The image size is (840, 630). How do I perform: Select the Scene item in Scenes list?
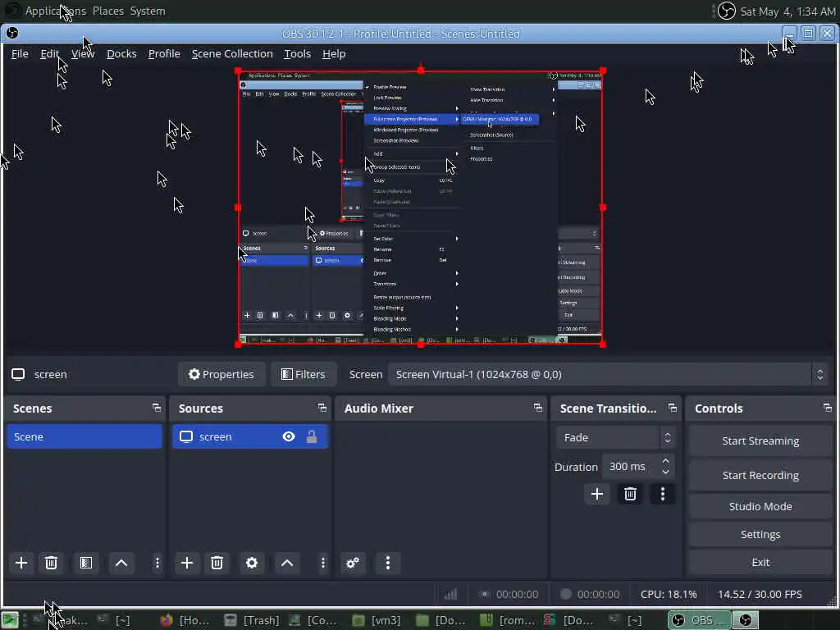coord(84,436)
